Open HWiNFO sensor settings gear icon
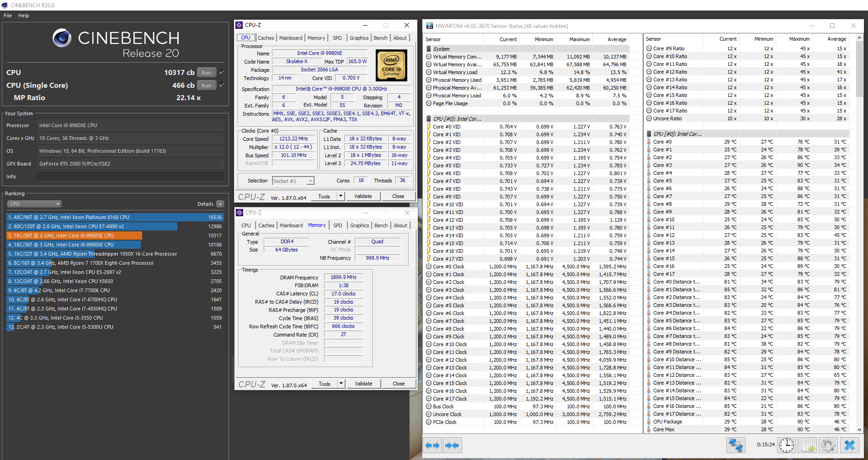The image size is (868, 460). pyautogui.click(x=828, y=445)
